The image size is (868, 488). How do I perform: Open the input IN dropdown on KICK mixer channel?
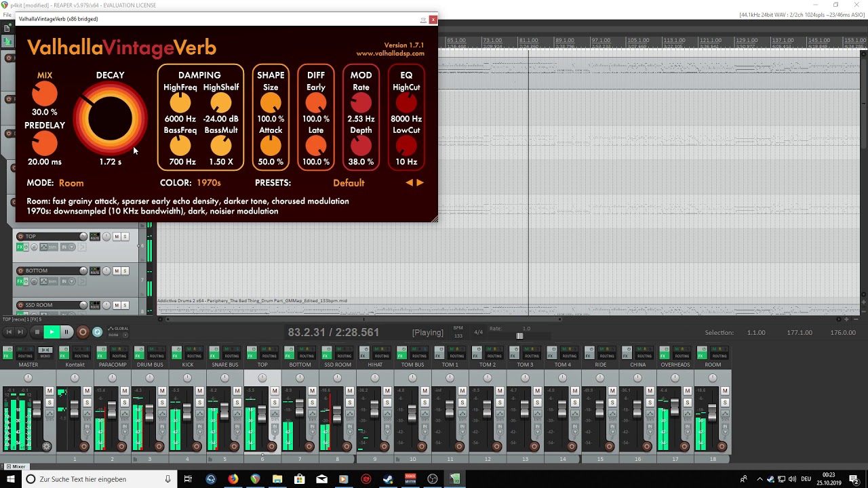[200, 429]
